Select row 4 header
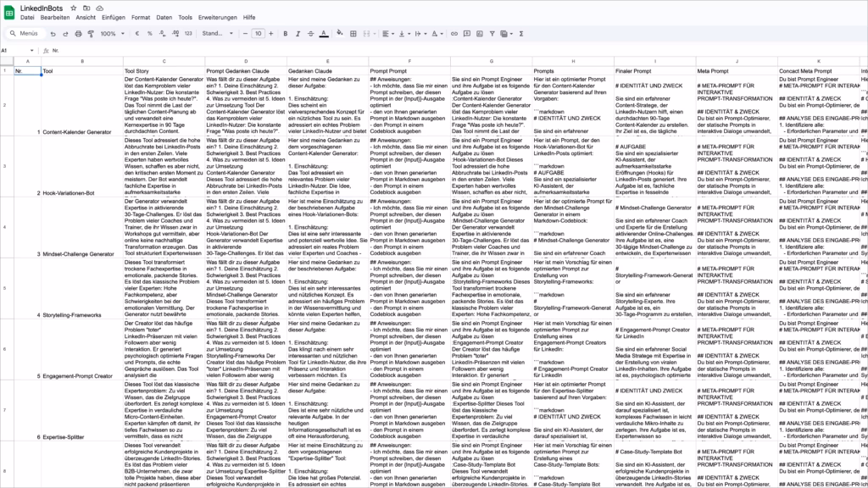 point(5,227)
